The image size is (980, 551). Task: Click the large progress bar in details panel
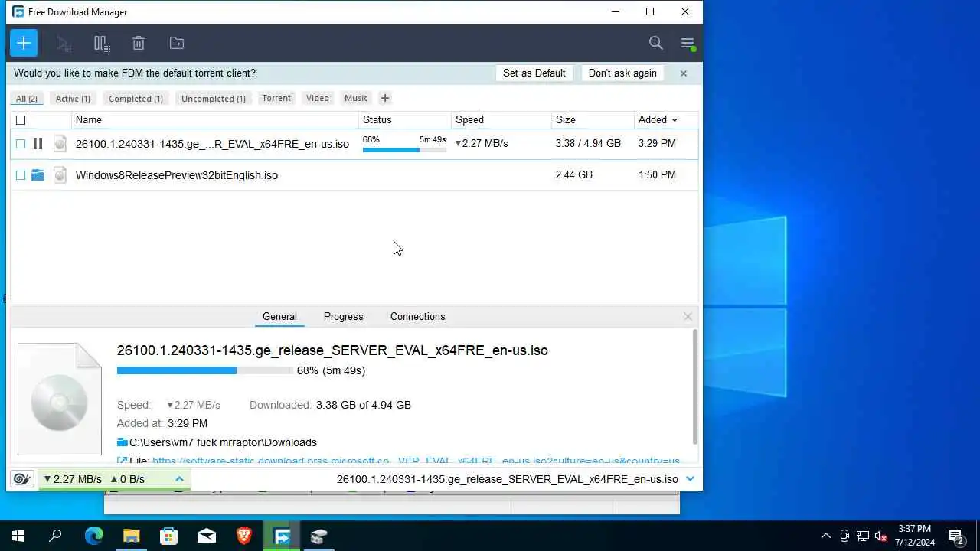click(x=205, y=370)
